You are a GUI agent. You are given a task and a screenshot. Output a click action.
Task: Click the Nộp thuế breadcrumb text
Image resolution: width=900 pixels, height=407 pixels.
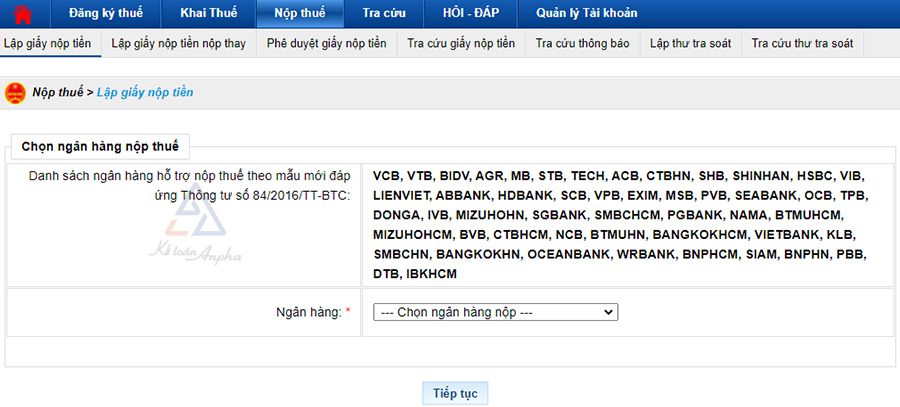[x=58, y=92]
